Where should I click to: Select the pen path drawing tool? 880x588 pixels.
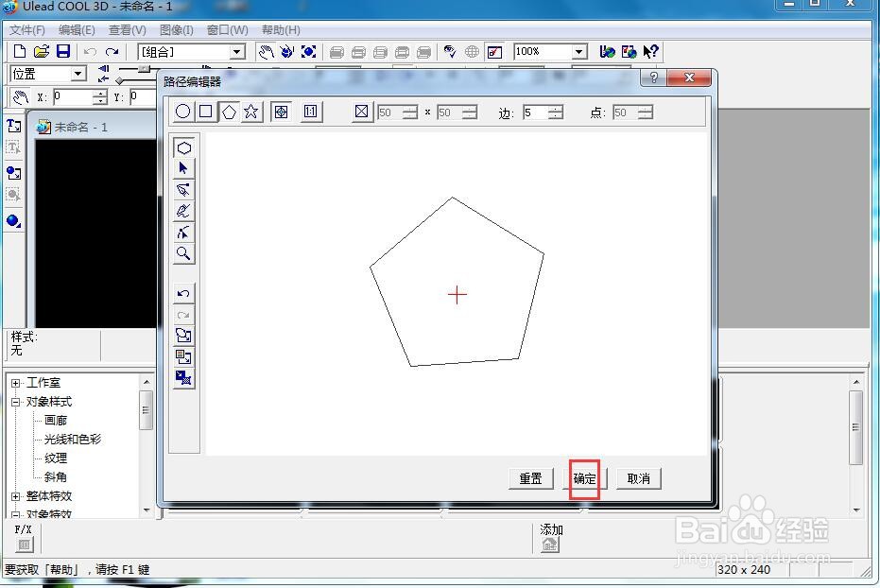click(183, 190)
